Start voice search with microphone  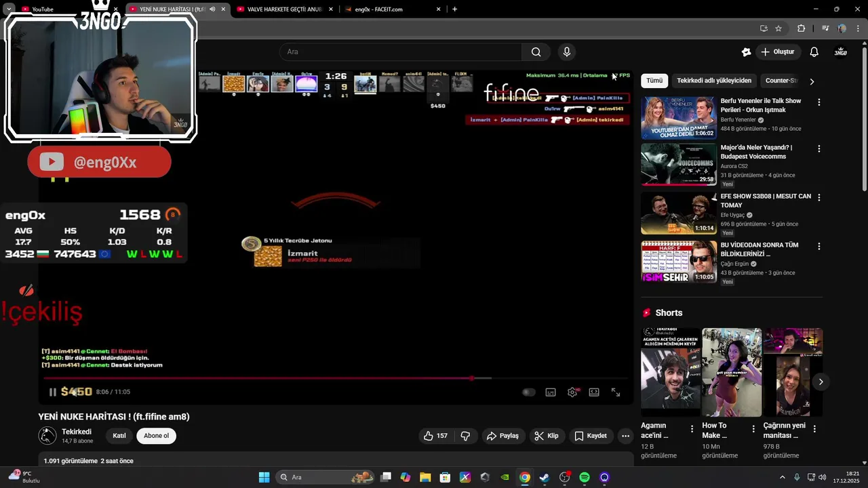pos(567,52)
